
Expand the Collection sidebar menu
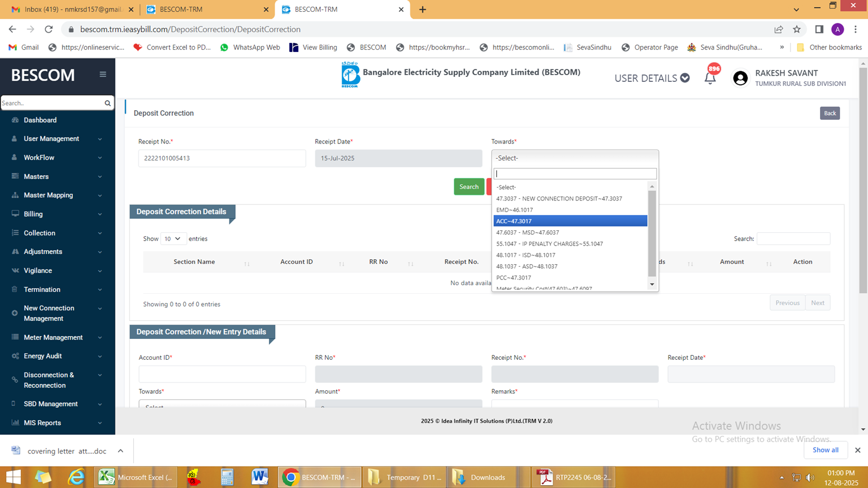point(58,233)
